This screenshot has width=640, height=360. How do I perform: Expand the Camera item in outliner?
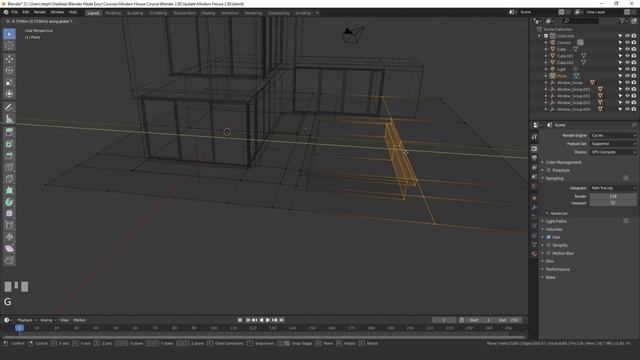(x=546, y=42)
